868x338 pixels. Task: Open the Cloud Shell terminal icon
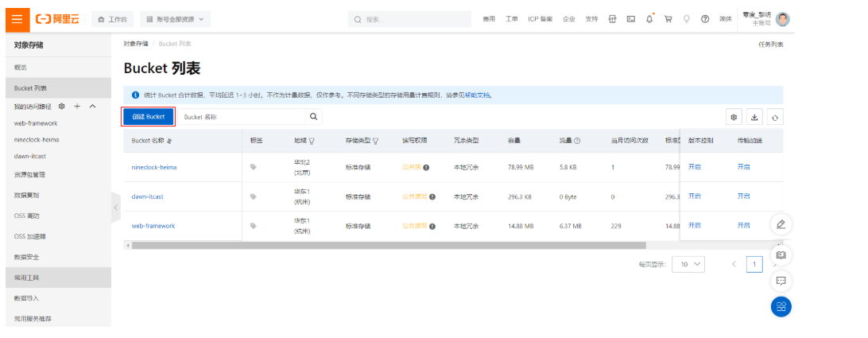631,19
